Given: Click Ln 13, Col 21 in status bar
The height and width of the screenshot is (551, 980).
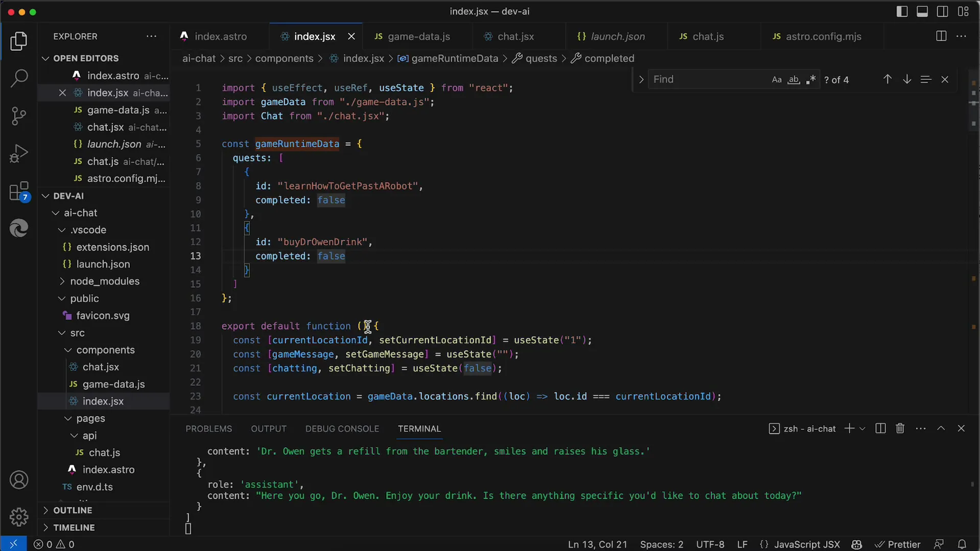Looking at the screenshot, I should 597,544.
